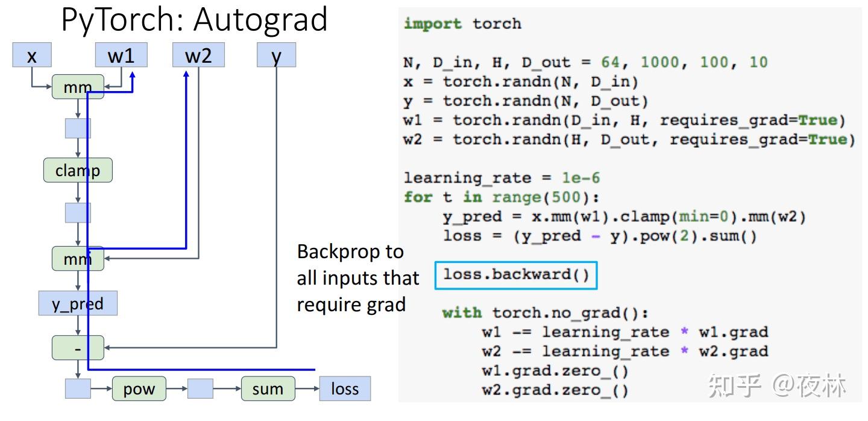The image size is (868, 421).
Task: Click the "import torch" code line
Action: [462, 24]
